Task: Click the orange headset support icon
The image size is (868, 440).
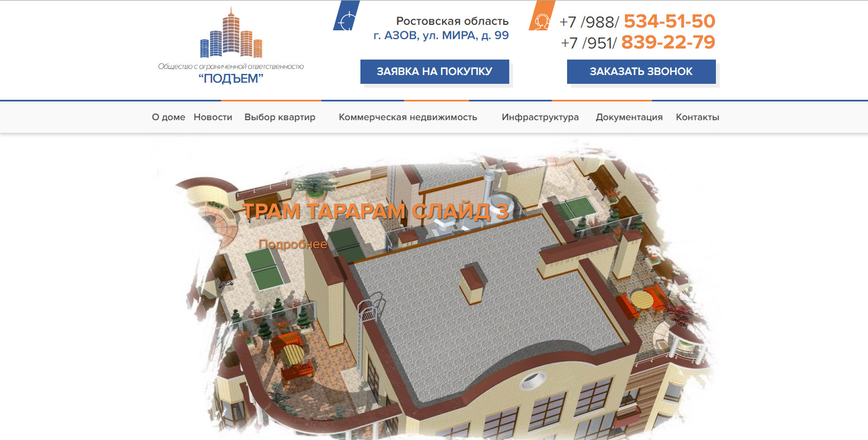Action: (542, 17)
